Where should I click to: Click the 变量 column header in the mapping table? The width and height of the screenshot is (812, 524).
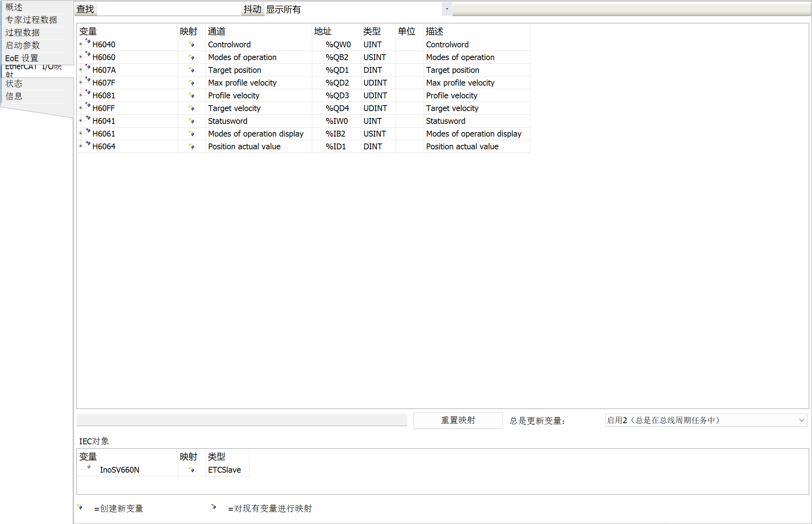coord(127,31)
